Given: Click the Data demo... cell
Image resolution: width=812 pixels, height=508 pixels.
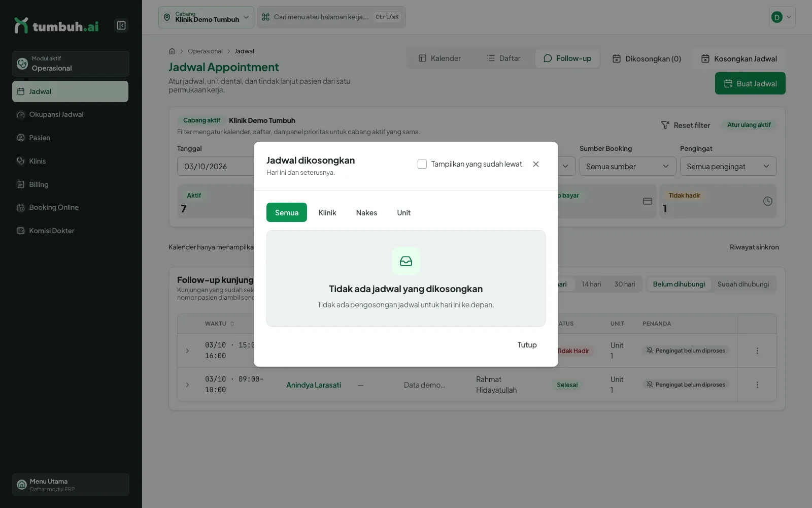Looking at the screenshot, I should pyautogui.click(x=424, y=385).
